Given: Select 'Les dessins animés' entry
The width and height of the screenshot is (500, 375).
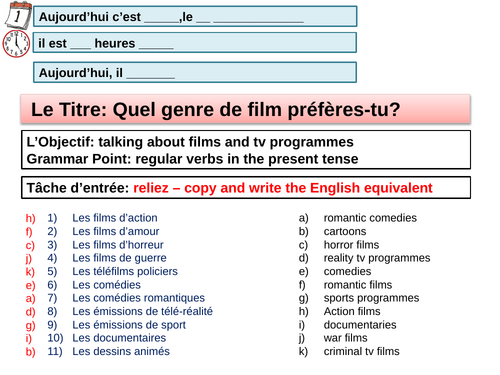Looking at the screenshot, I should (x=121, y=351).
